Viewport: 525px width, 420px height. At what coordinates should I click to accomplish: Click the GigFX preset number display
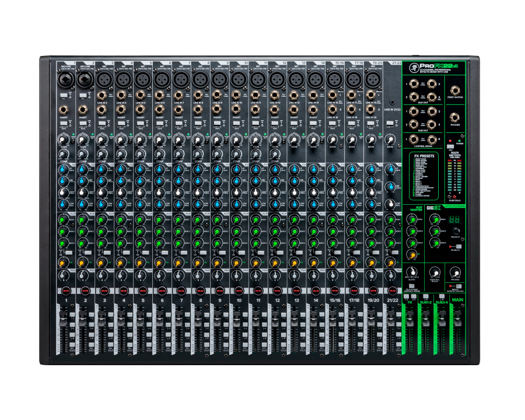(x=454, y=220)
